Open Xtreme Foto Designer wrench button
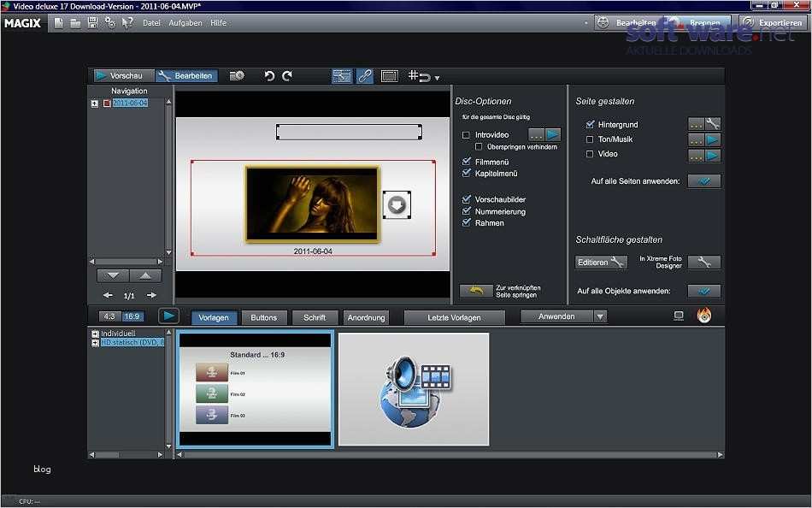 (x=704, y=263)
